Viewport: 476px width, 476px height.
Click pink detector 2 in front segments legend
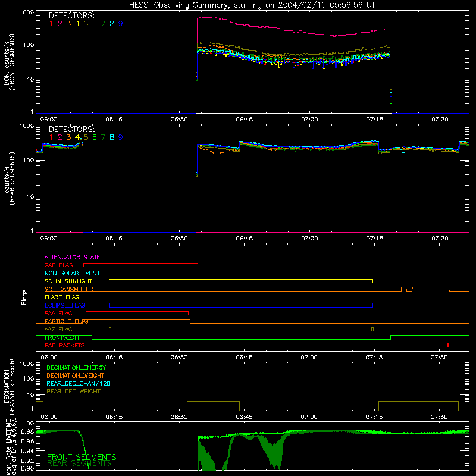(60, 24)
